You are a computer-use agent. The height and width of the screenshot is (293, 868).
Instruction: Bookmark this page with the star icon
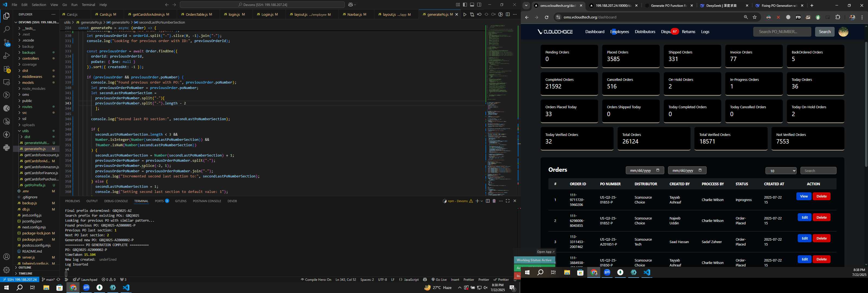(754, 17)
